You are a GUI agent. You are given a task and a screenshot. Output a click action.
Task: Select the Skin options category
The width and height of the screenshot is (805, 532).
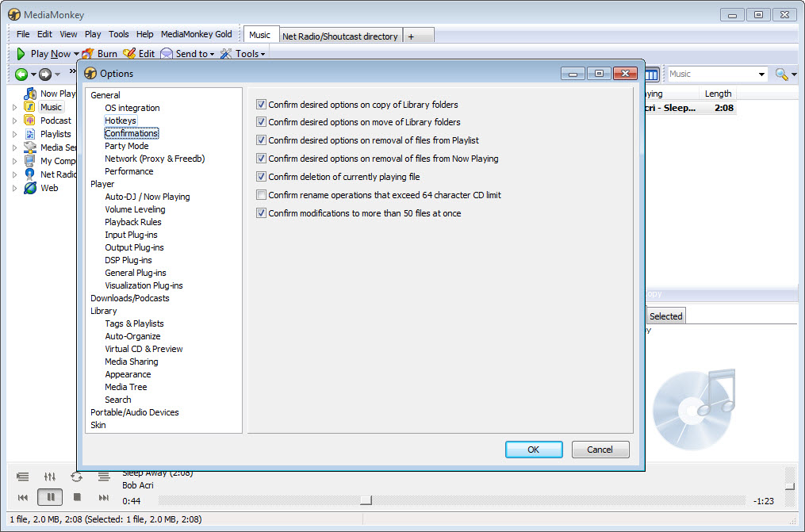(98, 425)
